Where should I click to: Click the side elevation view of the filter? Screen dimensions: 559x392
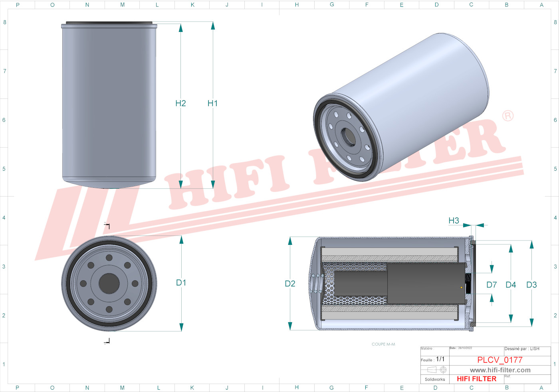click(109, 104)
